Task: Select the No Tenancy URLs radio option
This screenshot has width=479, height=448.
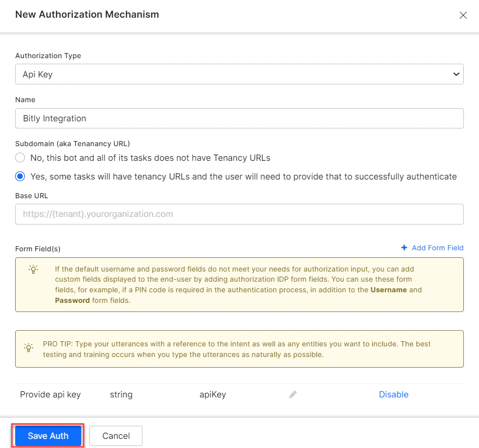Action: coord(20,157)
